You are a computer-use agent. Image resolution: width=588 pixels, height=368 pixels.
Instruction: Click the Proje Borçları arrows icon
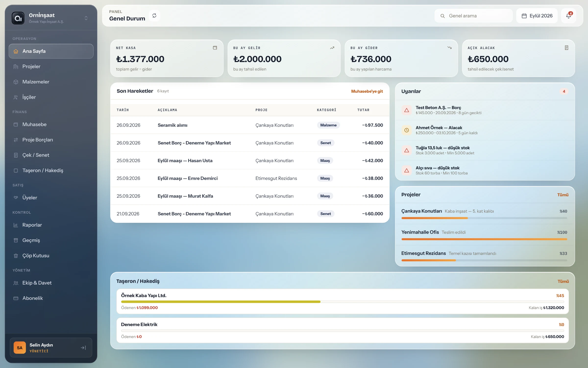click(x=16, y=140)
